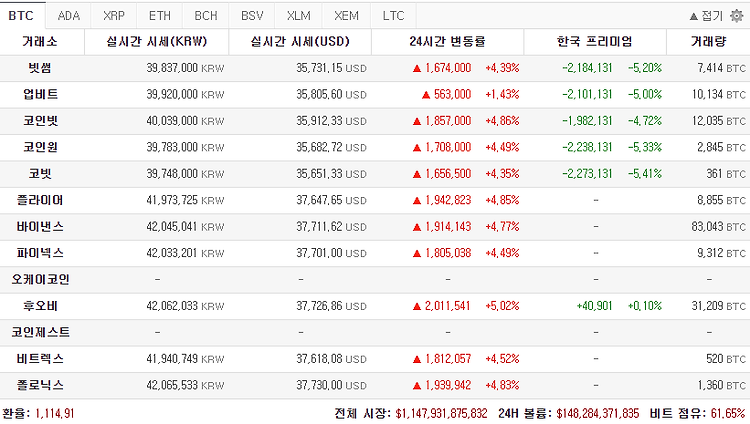Select the 비트렉스 exchange name
The image size is (750, 424).
[40, 358]
